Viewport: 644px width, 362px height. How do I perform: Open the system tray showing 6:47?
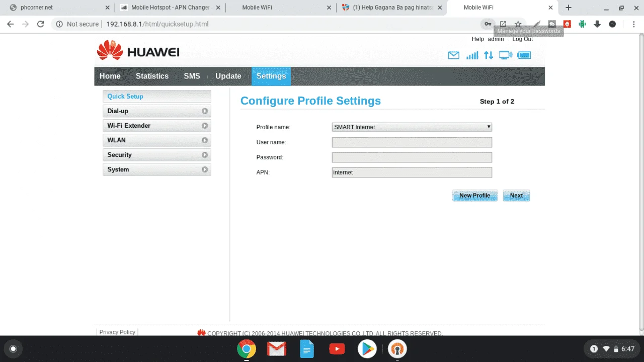tap(611, 349)
